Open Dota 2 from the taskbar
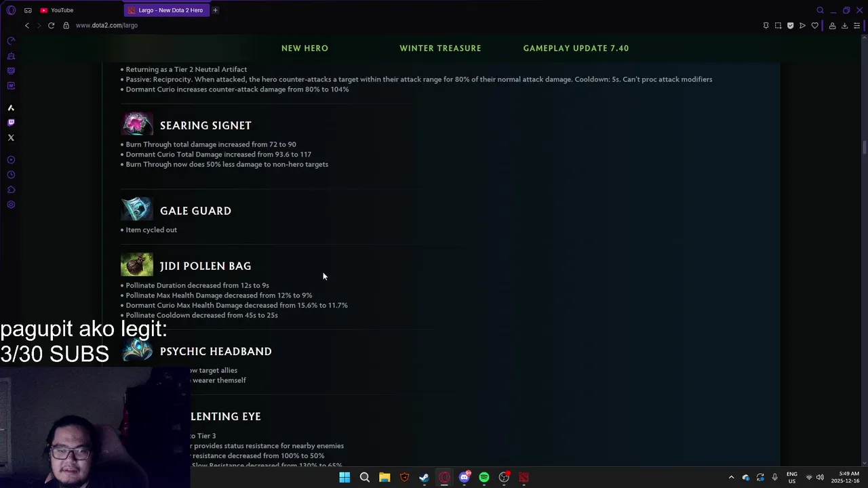 tap(524, 477)
